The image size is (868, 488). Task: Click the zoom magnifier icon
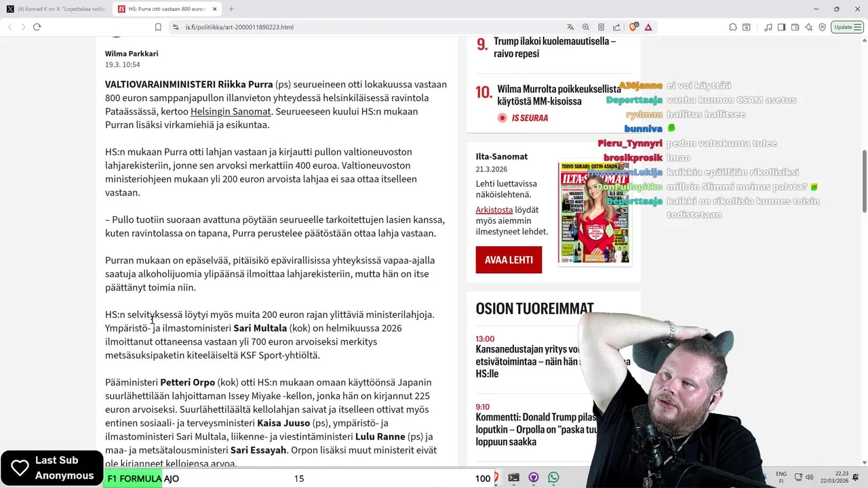[x=586, y=27]
